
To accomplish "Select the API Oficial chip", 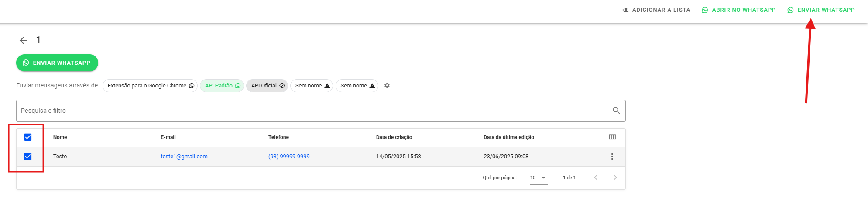I will pos(267,86).
